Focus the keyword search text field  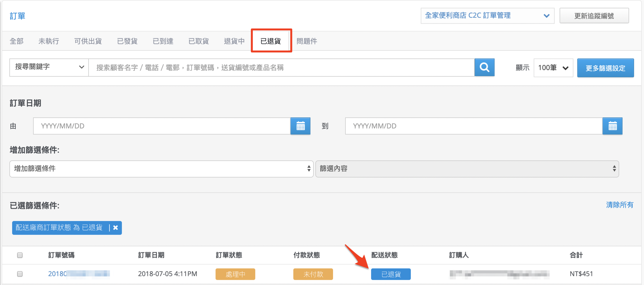tap(281, 68)
